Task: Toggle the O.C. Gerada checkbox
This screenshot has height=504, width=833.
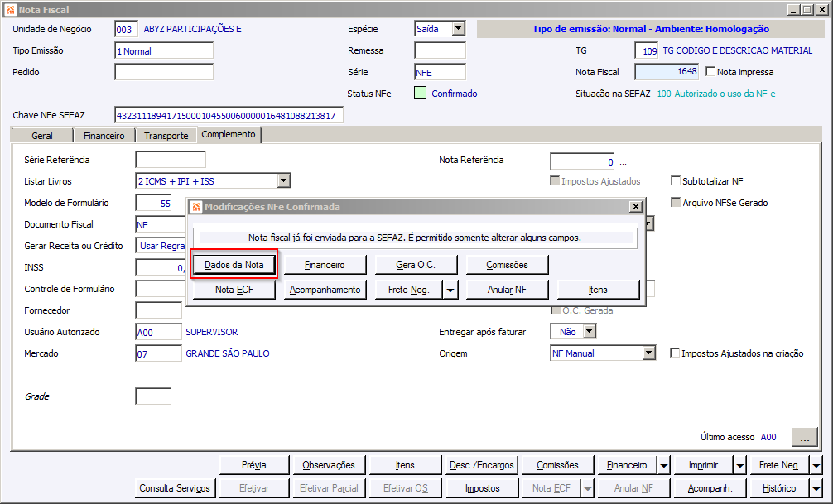Action: pos(556,310)
